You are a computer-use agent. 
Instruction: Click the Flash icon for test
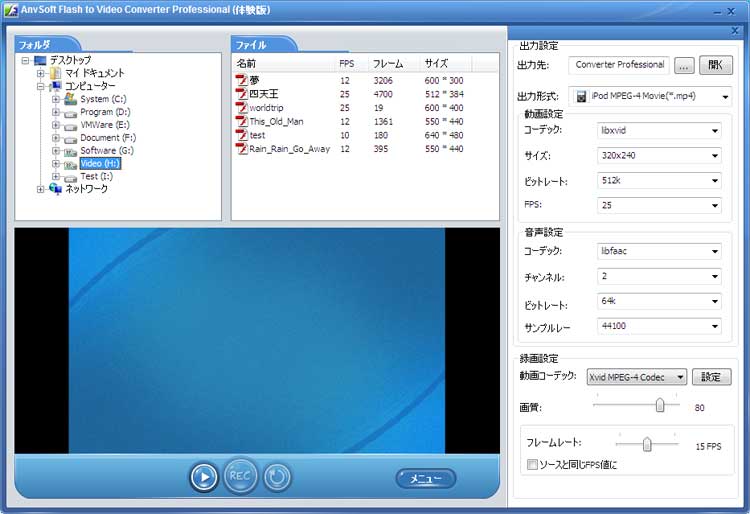click(242, 135)
